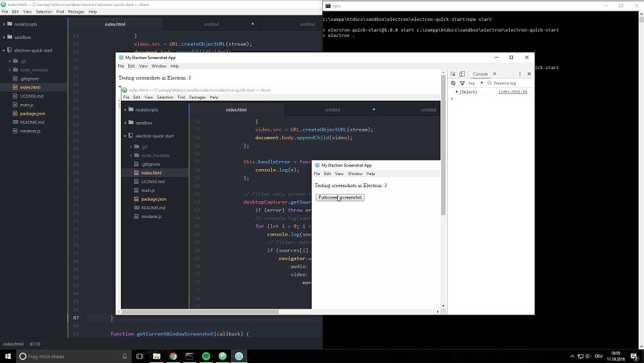The height and width of the screenshot is (363, 644).
Task: Toggle the DevTools device toolbar icon
Action: pos(463,74)
